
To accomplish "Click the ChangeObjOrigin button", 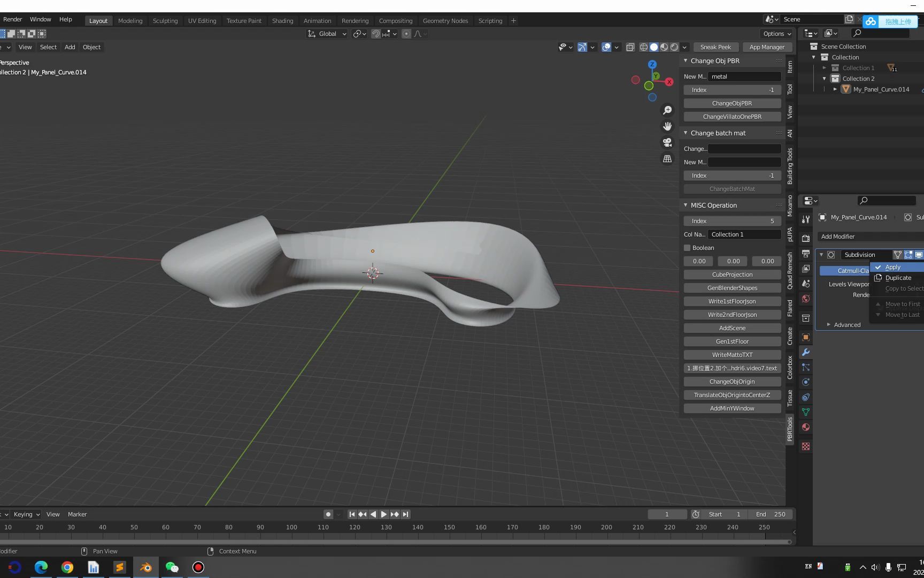I will click(x=731, y=381).
